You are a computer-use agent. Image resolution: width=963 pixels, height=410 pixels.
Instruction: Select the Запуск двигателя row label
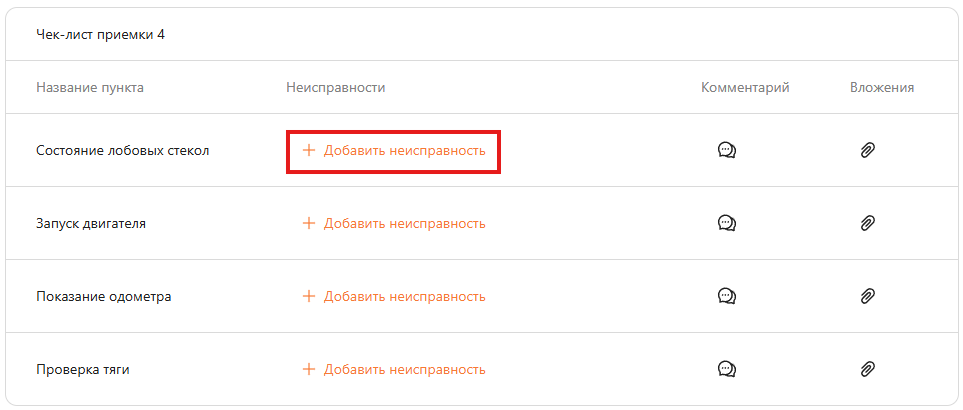coord(91,223)
